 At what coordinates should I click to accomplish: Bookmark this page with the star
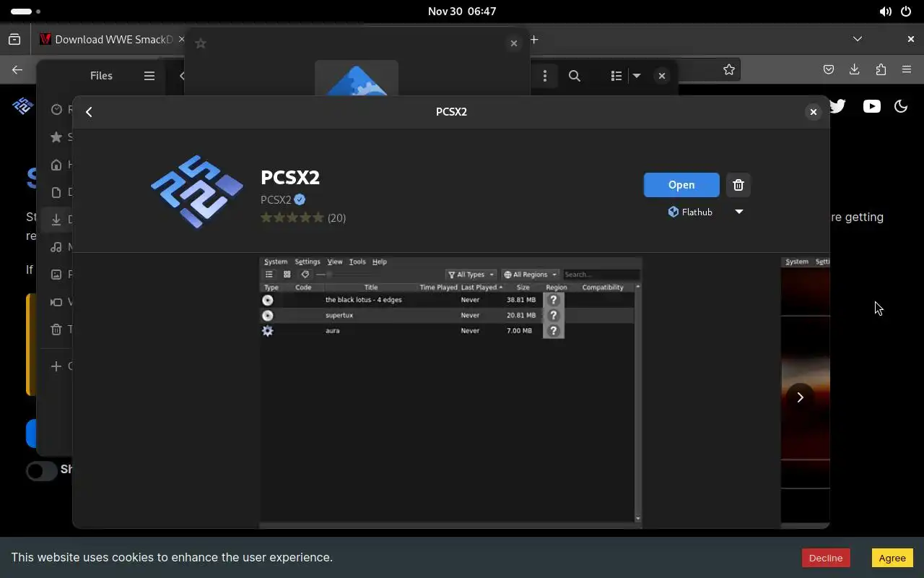[729, 70]
